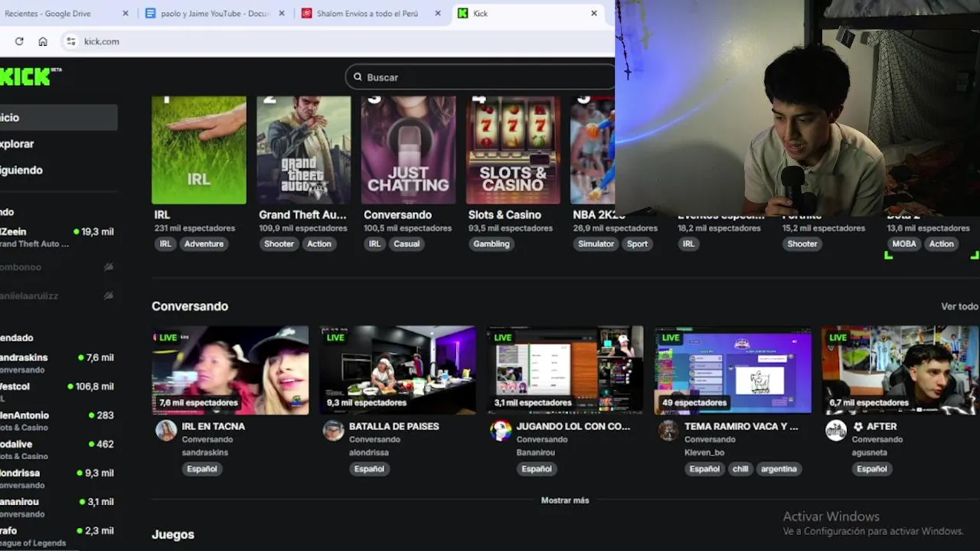Open site information icon beside kick.com

70,41
